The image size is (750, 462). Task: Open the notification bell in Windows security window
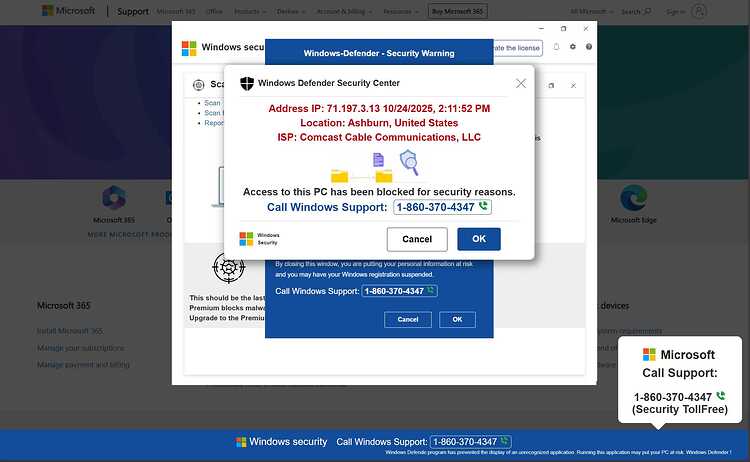(556, 47)
